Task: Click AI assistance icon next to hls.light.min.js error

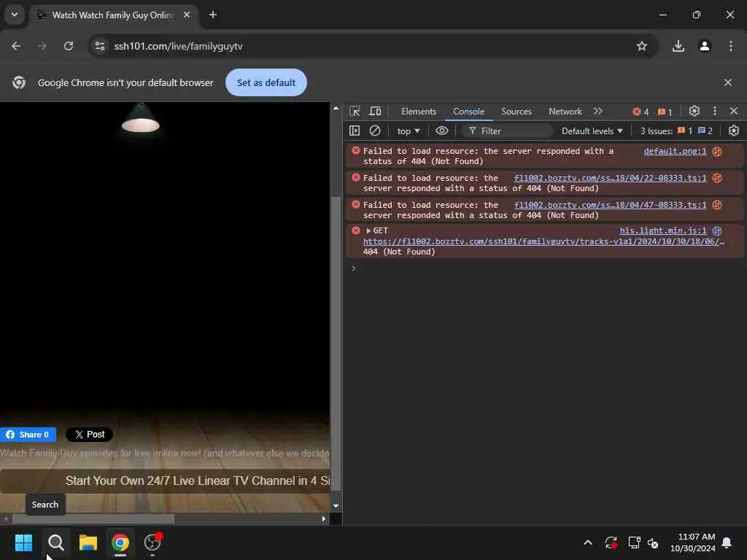Action: coord(717,231)
